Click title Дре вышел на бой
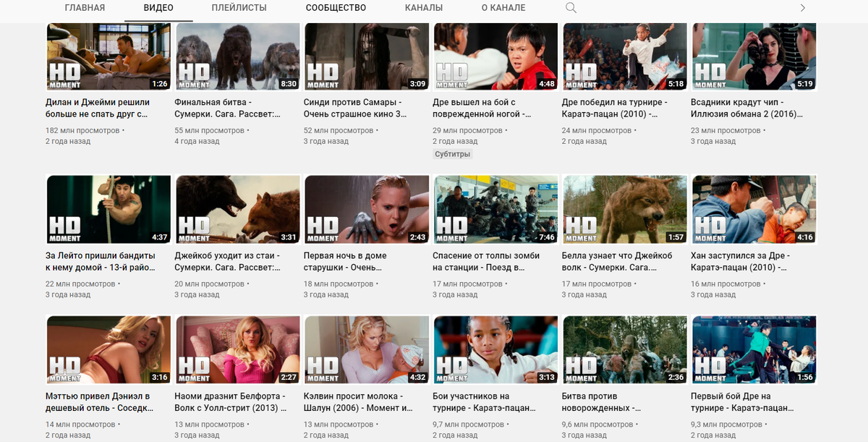The height and width of the screenshot is (442, 868). click(x=482, y=109)
